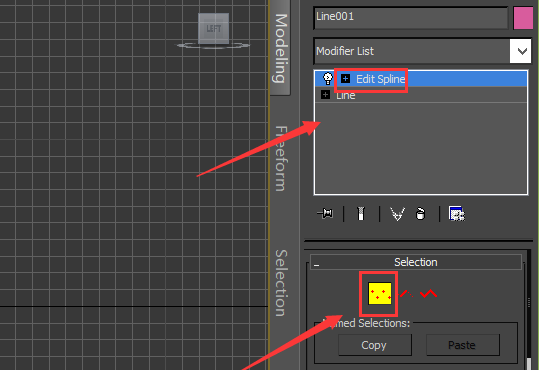
Task: Click the ViewCube compass ring
Action: 213,45
